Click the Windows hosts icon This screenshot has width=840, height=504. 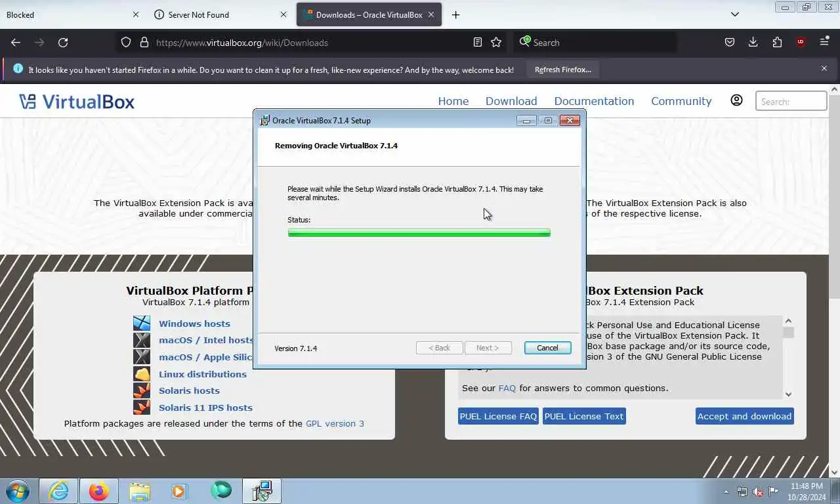tap(142, 323)
